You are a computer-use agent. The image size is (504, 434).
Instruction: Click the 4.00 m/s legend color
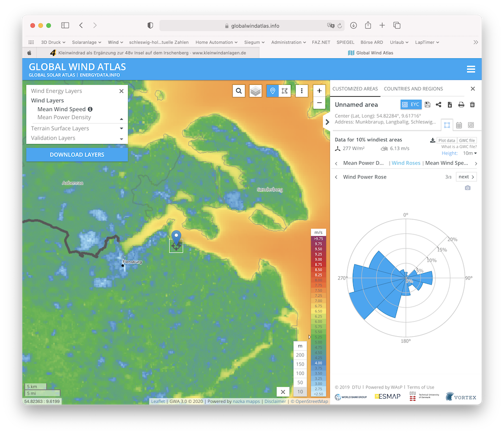point(318,363)
